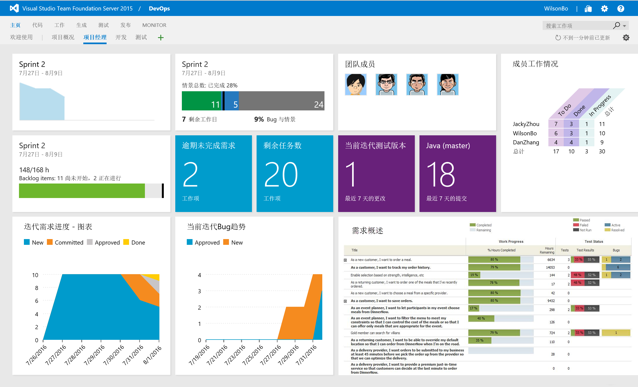This screenshot has height=387, width=638.
Task: Toggle the Done legend item
Action: point(134,242)
